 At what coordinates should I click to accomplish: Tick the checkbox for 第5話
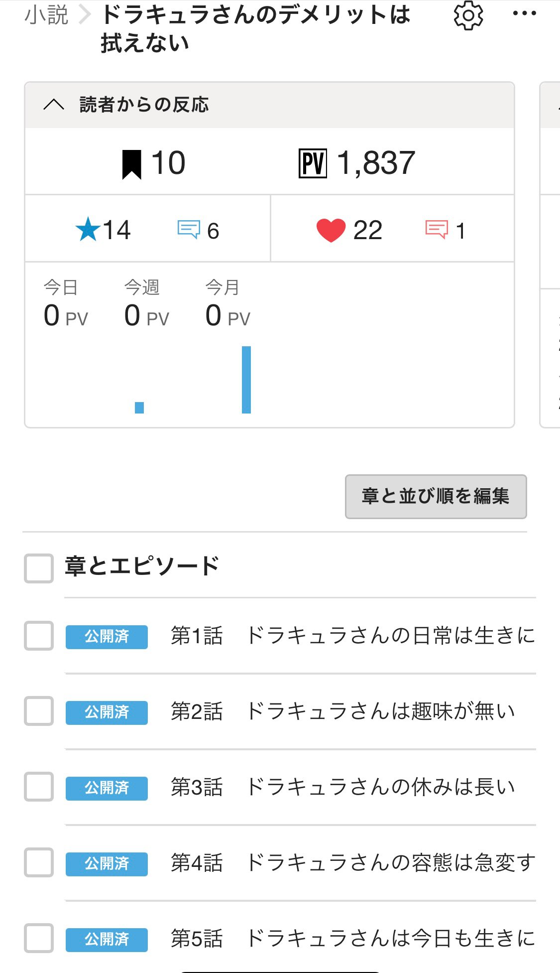[x=39, y=938]
